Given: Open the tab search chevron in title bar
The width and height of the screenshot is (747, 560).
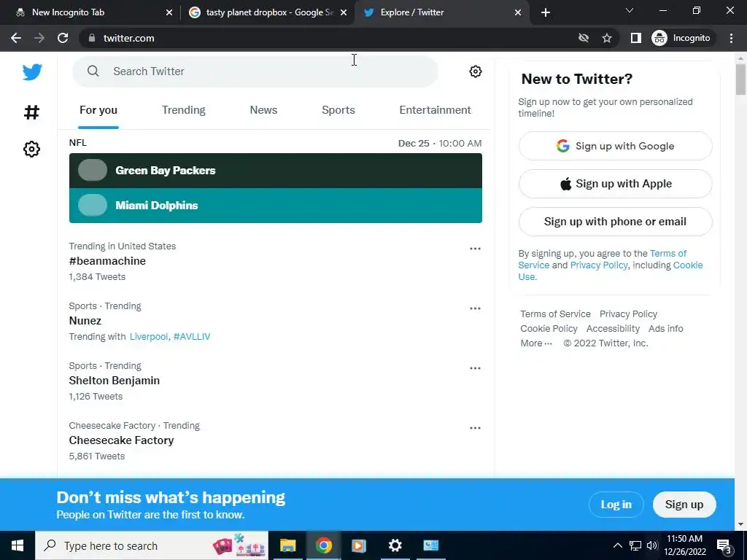Looking at the screenshot, I should click(630, 10).
